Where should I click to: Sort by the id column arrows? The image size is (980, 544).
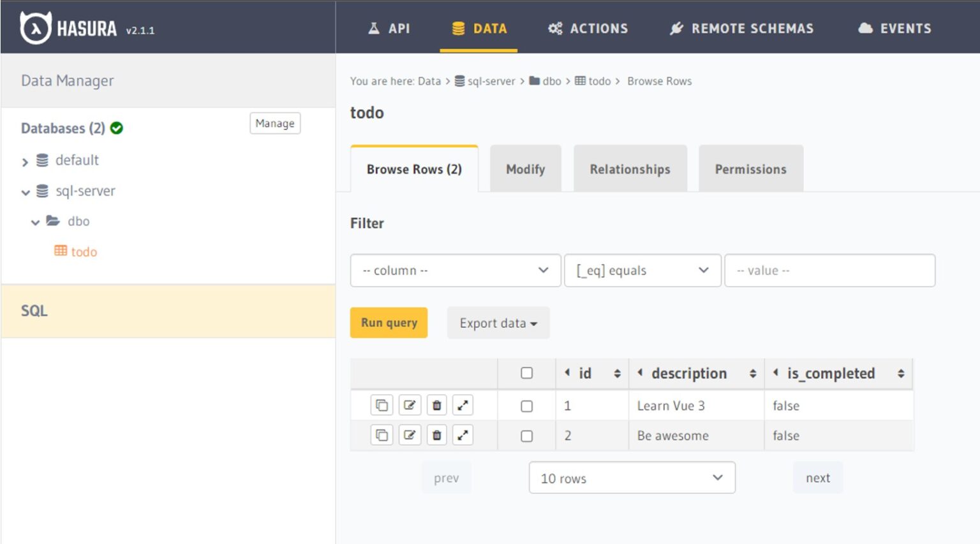click(x=617, y=374)
